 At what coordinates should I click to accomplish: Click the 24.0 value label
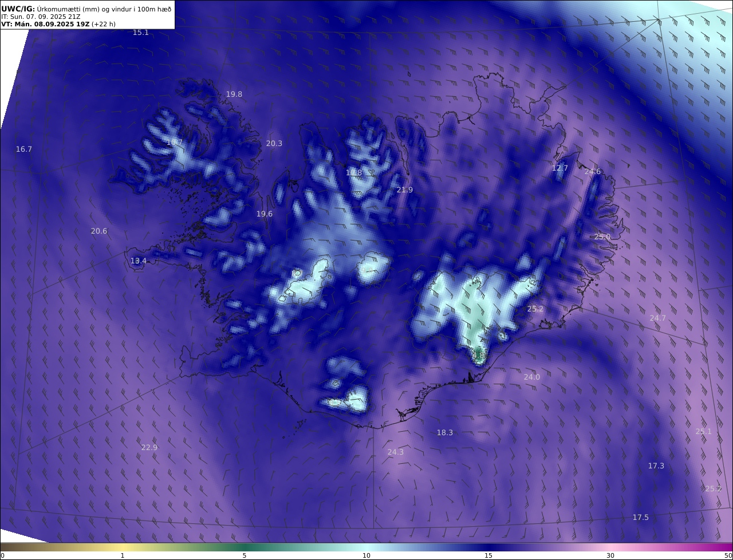click(x=532, y=377)
